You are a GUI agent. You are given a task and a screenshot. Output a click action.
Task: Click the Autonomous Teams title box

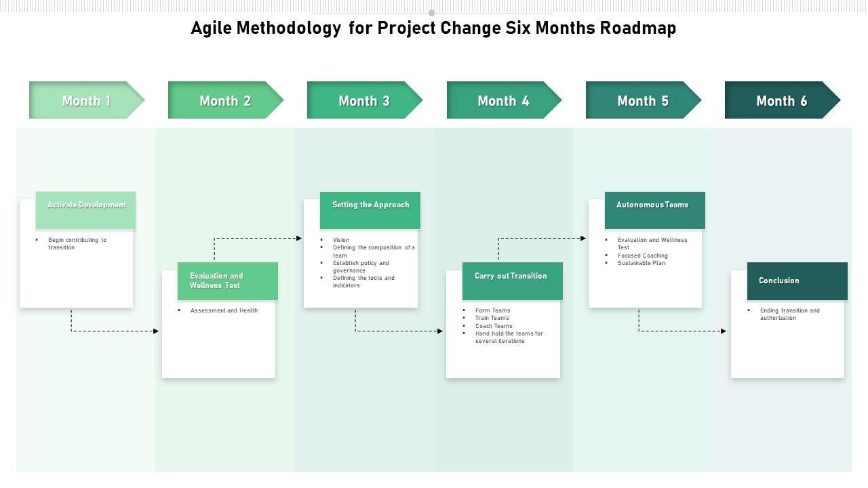point(654,209)
